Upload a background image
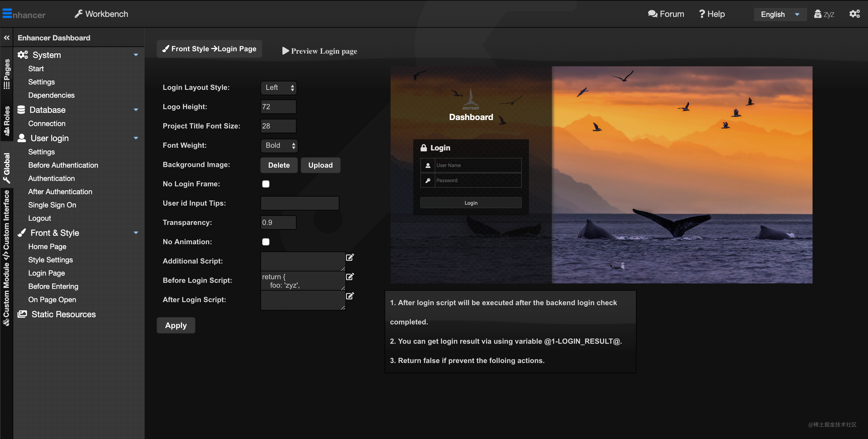Image resolution: width=868 pixels, height=439 pixels. (320, 165)
